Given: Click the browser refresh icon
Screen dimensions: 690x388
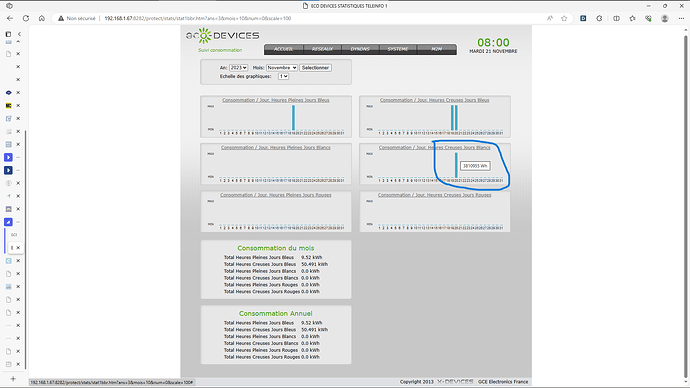Looking at the screenshot, I should coord(26,18).
